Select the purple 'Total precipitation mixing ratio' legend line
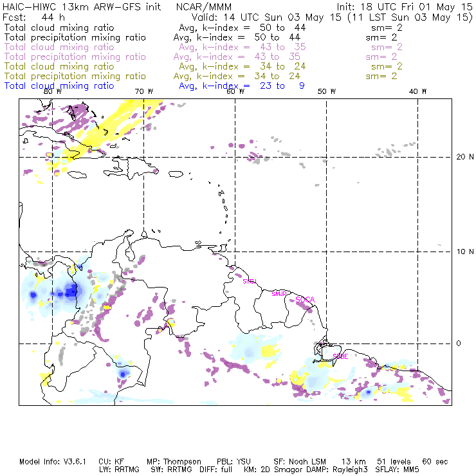 (75, 57)
